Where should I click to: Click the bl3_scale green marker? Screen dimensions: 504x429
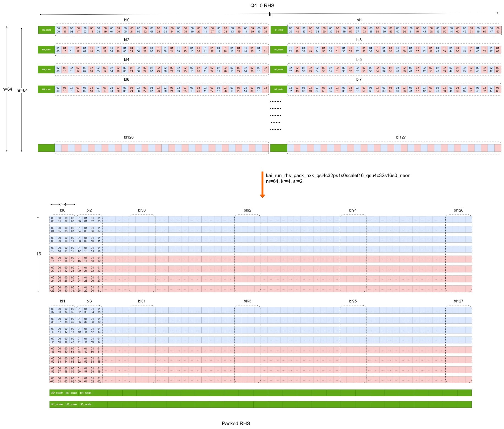coord(278,50)
